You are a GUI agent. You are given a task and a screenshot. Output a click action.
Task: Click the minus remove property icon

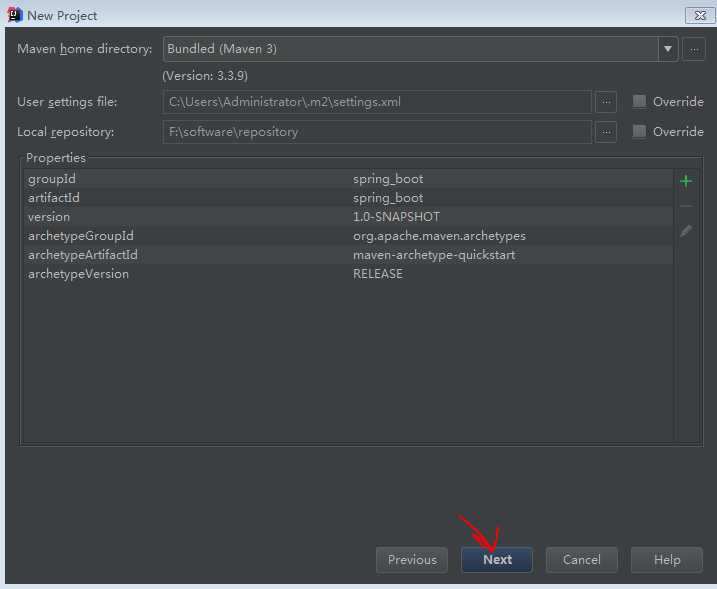[x=685, y=206]
